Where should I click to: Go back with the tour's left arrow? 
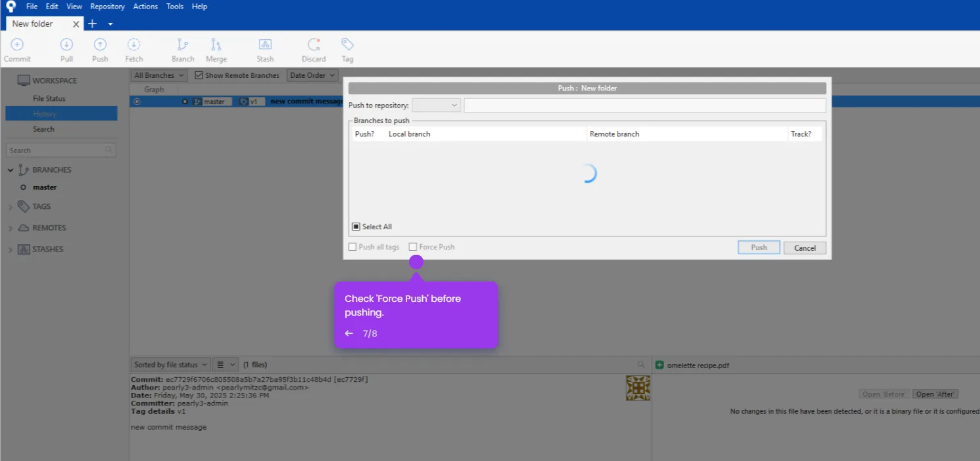(x=349, y=333)
